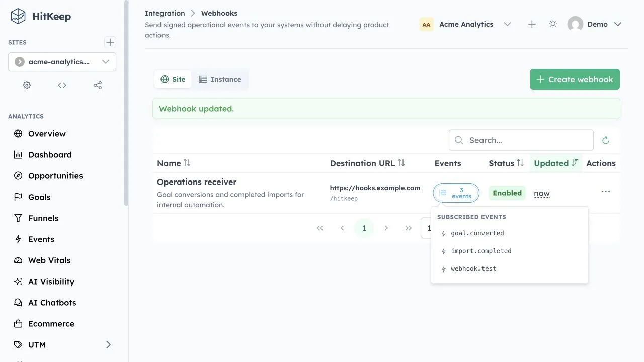Open Goals section

coord(39,197)
